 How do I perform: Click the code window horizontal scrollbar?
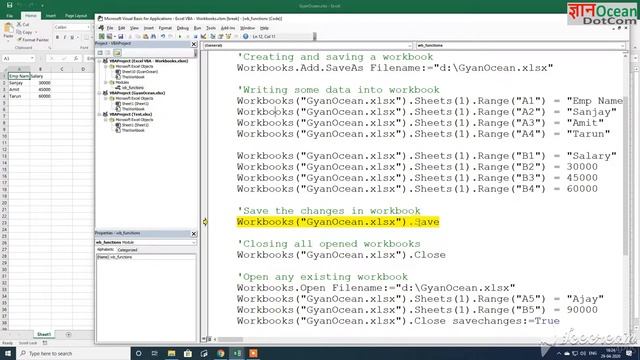(230, 339)
